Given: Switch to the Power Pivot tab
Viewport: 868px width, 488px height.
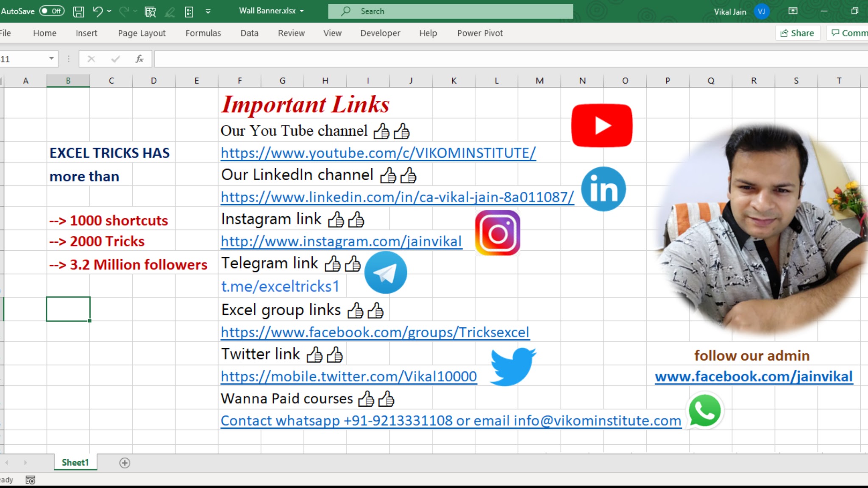Looking at the screenshot, I should (x=480, y=33).
